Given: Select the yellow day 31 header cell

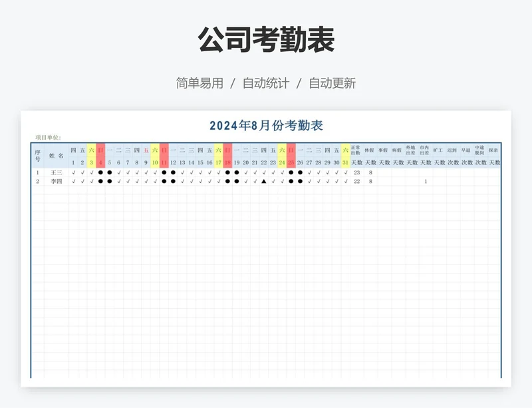Looking at the screenshot, I should (x=345, y=162).
